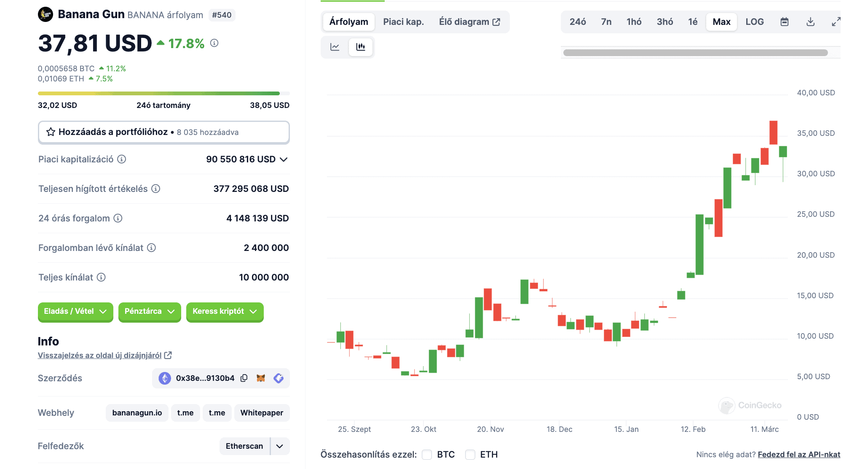Open the external link icon in Élő diagram
This screenshot has height=469, width=868.
point(497,22)
